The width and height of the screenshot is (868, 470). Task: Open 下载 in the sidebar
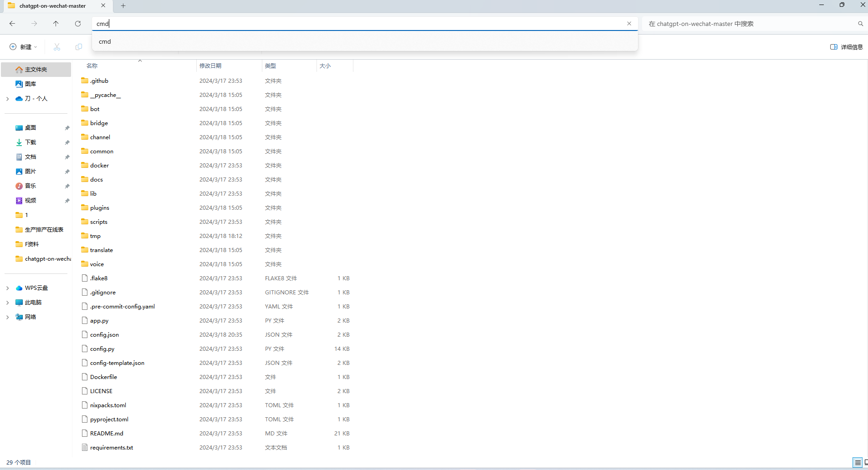coord(31,142)
